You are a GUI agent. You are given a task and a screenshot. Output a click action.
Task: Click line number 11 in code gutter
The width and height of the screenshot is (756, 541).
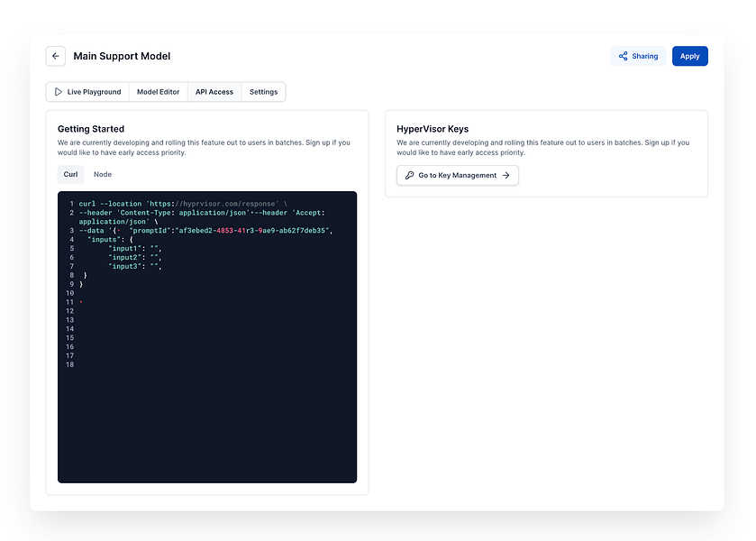click(70, 302)
